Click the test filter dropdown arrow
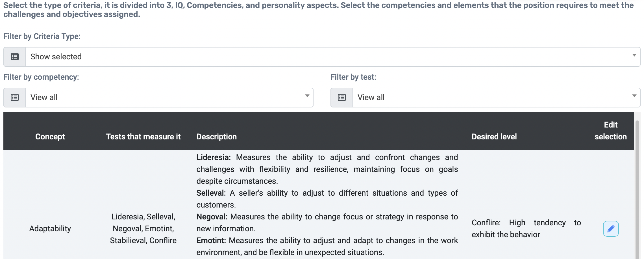 point(634,96)
